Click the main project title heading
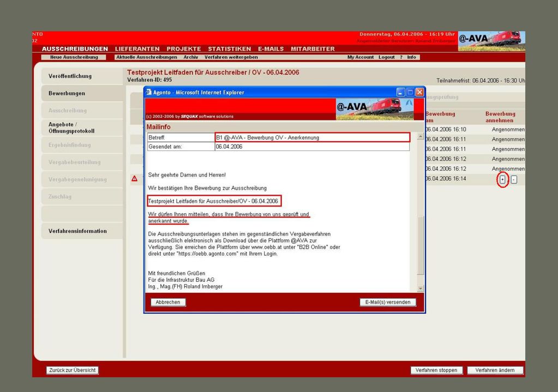This screenshot has width=558, height=392. coord(213,72)
